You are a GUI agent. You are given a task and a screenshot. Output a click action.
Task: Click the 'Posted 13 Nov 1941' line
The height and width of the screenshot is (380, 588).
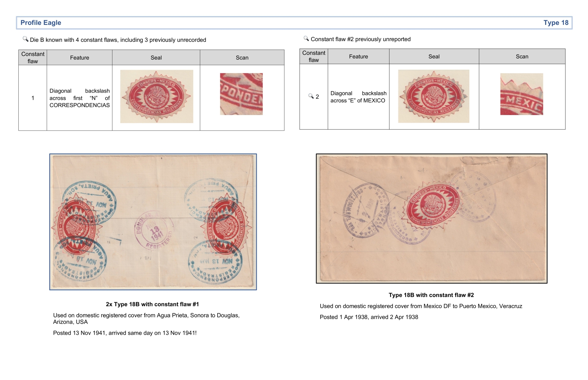pyautogui.click(x=125, y=333)
